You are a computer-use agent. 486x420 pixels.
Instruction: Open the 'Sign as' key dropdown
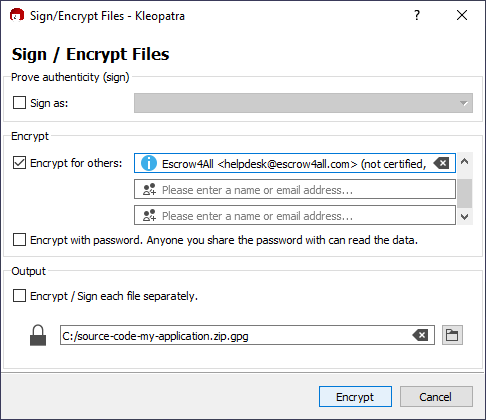coord(303,103)
